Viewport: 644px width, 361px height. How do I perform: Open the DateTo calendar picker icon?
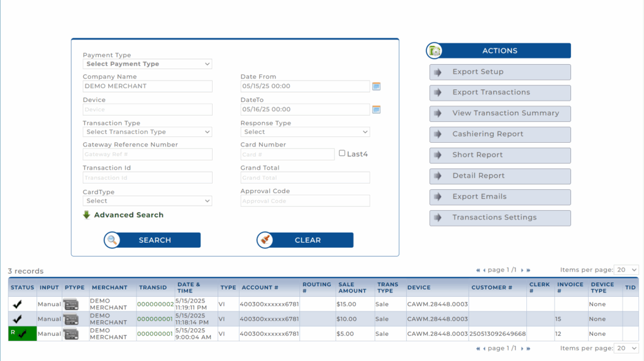pyautogui.click(x=376, y=109)
